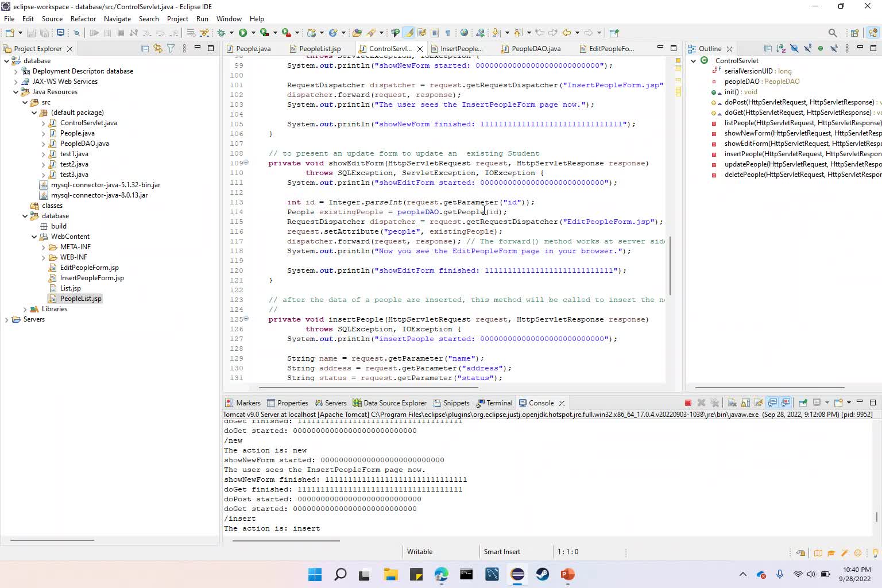Collapse the Java Resources node
This screenshot has width=882, height=588.
pos(16,92)
